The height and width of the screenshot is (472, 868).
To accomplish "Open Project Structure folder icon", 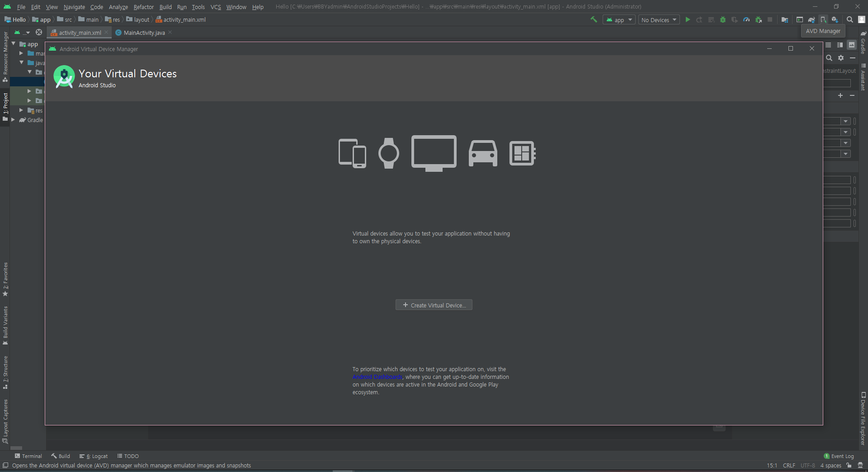I will pos(785,19).
